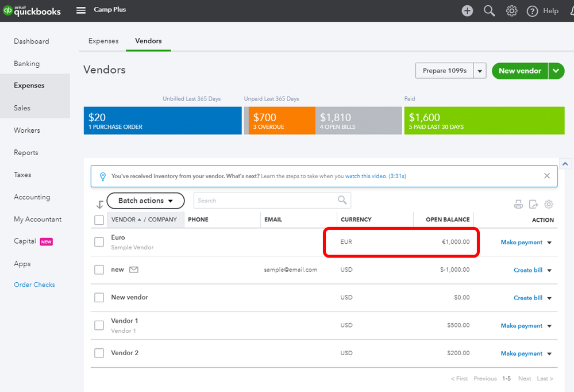574x392 pixels.
Task: Open the Prepare 1099s dropdown arrow
Action: (480, 71)
